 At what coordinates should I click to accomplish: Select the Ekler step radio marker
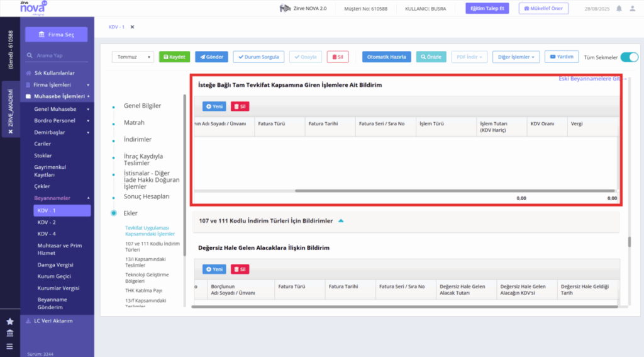[x=114, y=213]
